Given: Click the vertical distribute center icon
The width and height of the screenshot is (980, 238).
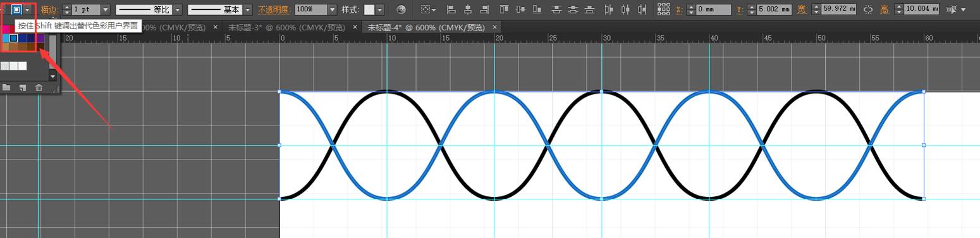Looking at the screenshot, I should [572, 10].
